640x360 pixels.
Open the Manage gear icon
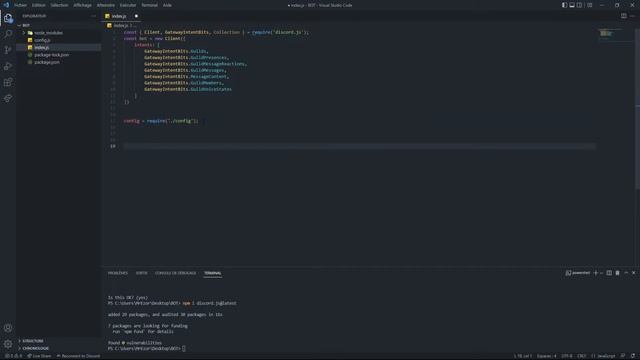[x=8, y=344]
